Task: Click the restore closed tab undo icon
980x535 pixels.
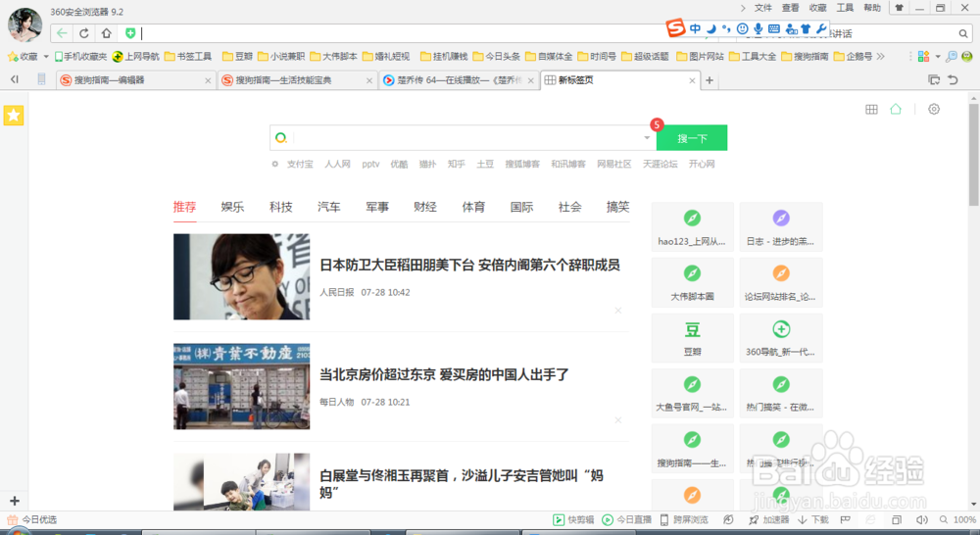Action: tap(953, 79)
